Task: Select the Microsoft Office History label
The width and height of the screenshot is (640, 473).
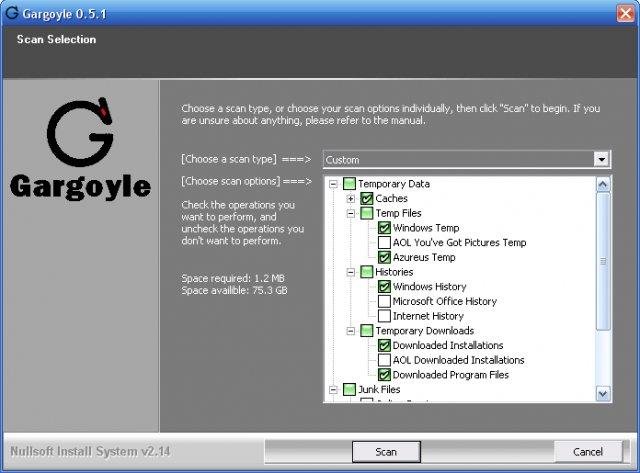Action: point(444,302)
